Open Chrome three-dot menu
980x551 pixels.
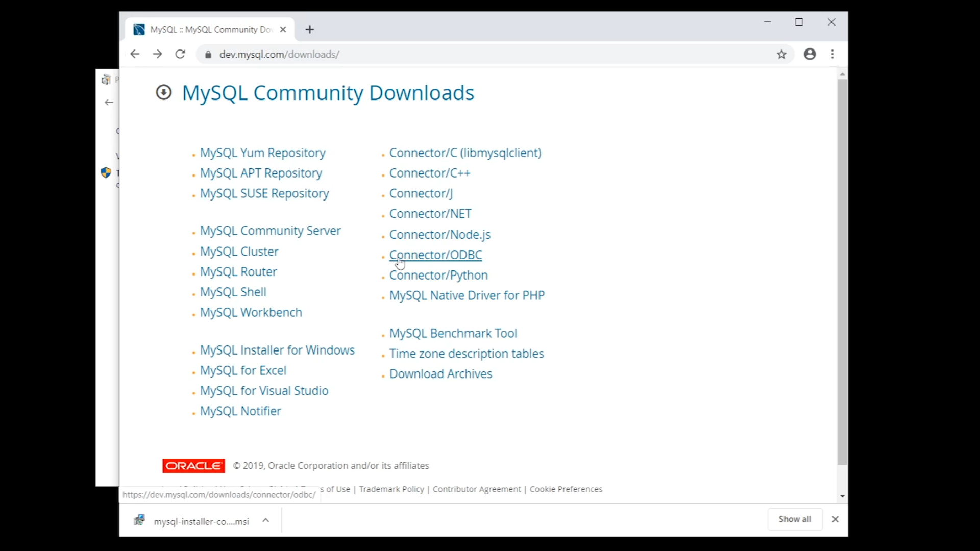[832, 54]
